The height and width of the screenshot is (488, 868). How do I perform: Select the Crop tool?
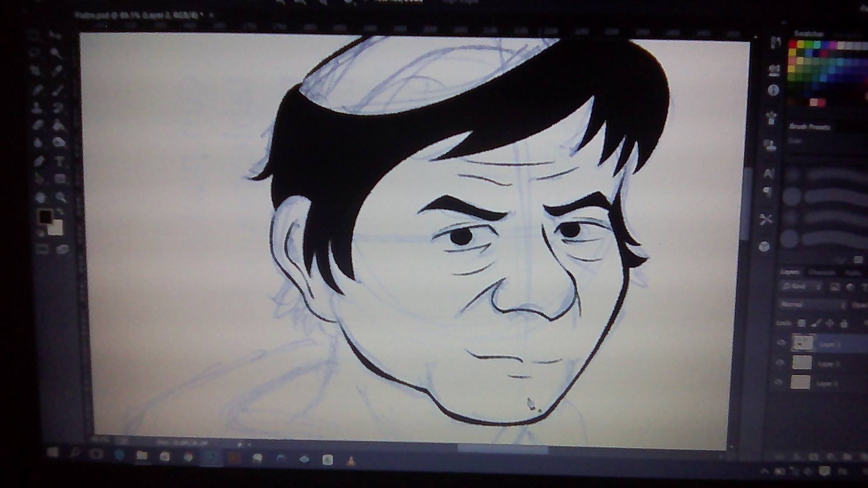pos(36,70)
